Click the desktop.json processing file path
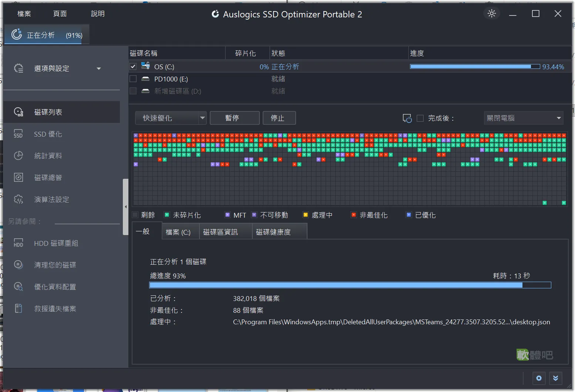 pyautogui.click(x=391, y=322)
